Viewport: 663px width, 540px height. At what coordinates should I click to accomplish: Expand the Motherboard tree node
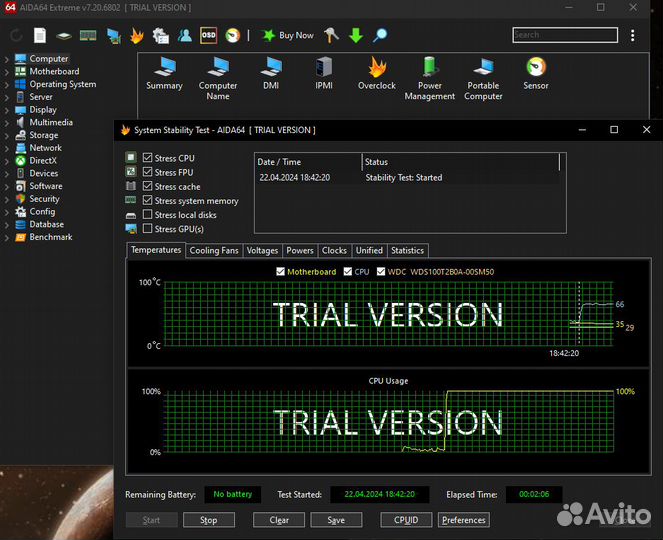tap(6, 72)
